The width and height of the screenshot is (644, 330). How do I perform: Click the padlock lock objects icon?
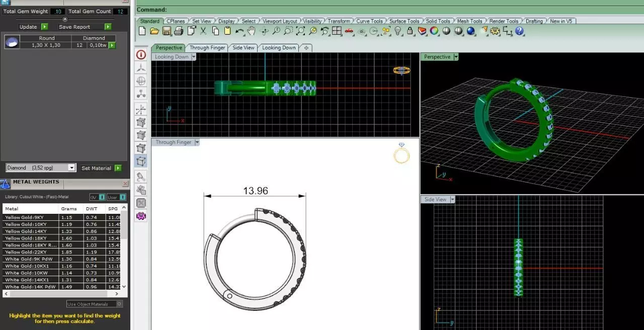click(x=410, y=31)
